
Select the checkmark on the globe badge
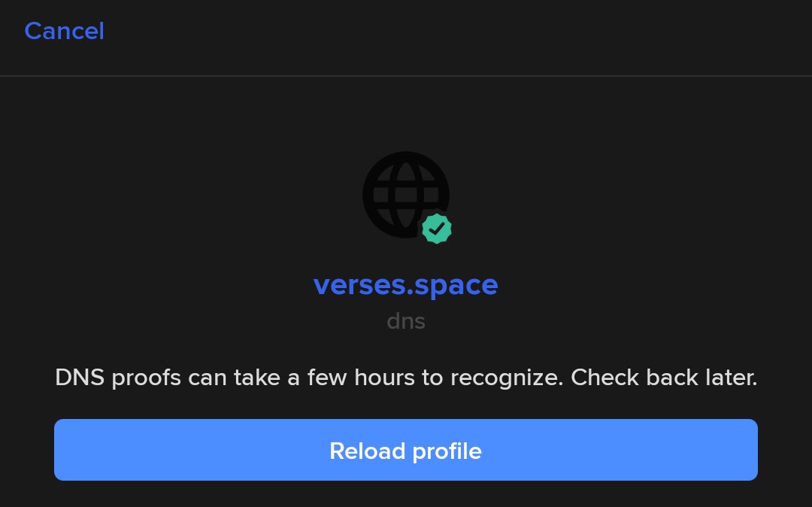437,229
